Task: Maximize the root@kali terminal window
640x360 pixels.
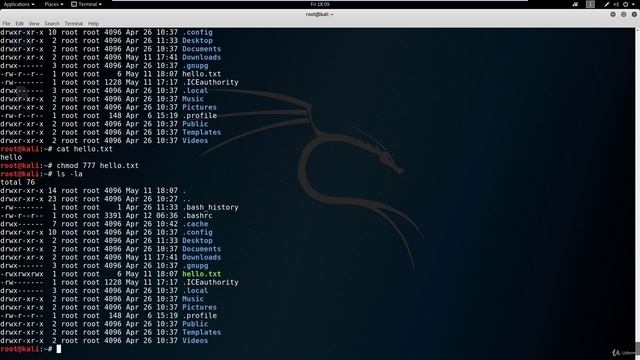Action: click(623, 14)
